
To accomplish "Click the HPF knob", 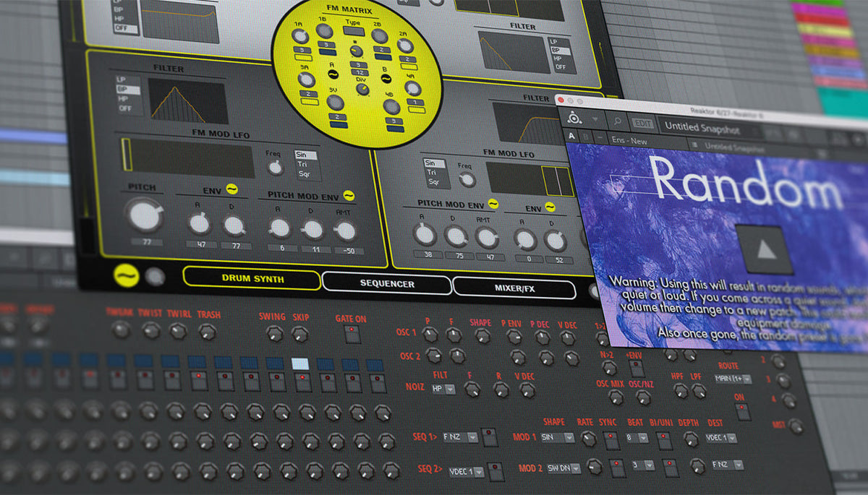I will pos(680,390).
